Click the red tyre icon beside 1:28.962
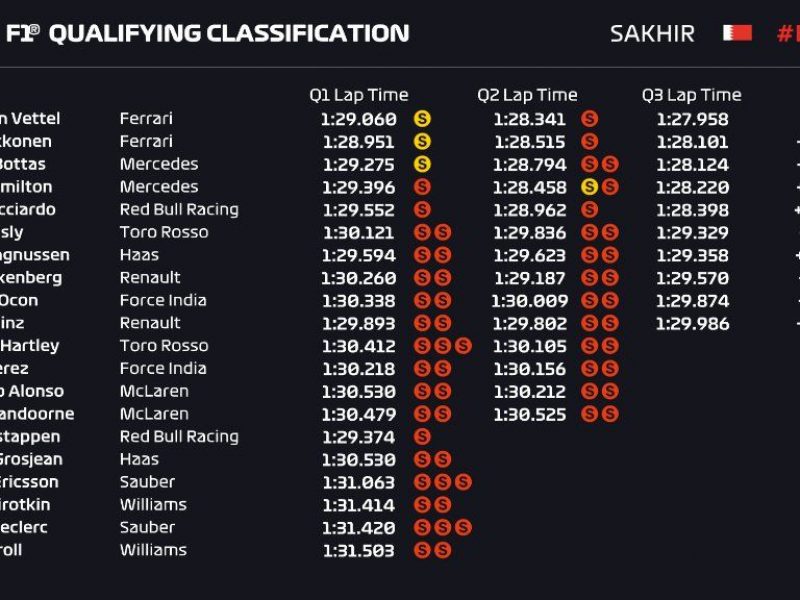 pyautogui.click(x=589, y=210)
